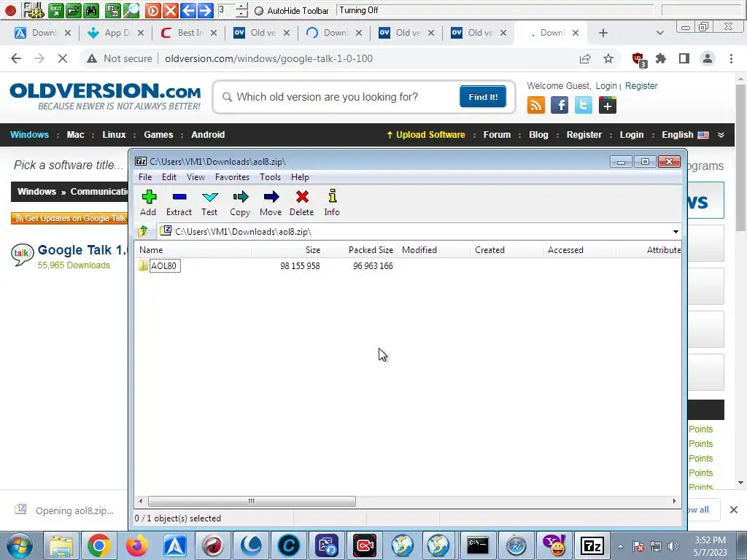The image size is (747, 560).
Task: Open the Edit menu in 7-Zip
Action: tap(169, 177)
